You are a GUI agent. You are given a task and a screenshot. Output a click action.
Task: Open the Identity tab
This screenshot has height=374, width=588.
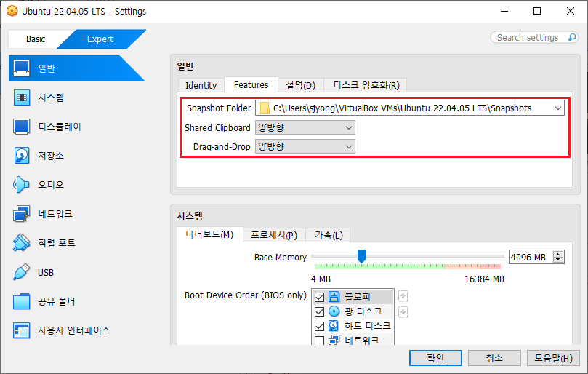tap(201, 85)
